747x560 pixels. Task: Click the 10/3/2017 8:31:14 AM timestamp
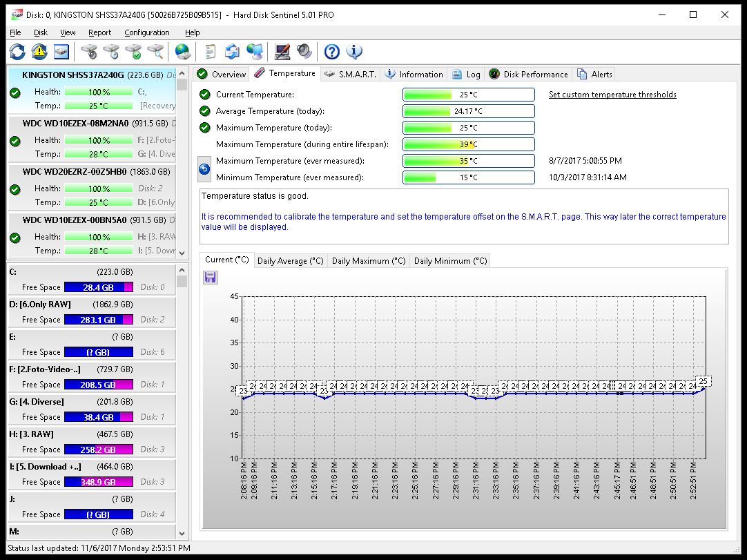point(588,177)
